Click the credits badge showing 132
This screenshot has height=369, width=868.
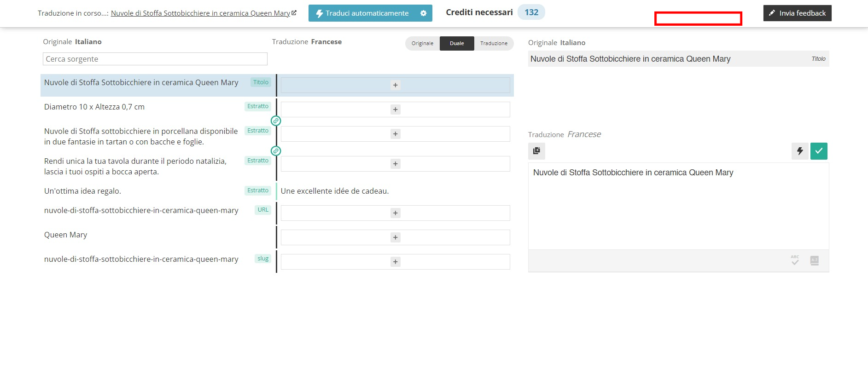coord(531,12)
